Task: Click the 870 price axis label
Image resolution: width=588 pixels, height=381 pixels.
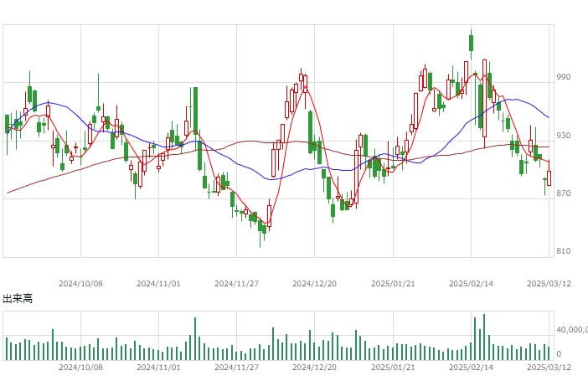Action: [x=564, y=193]
